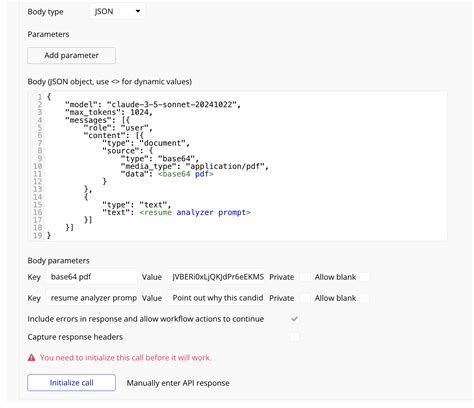The image size is (474, 408).
Task: Click the red warning triangle icon
Action: (x=32, y=358)
